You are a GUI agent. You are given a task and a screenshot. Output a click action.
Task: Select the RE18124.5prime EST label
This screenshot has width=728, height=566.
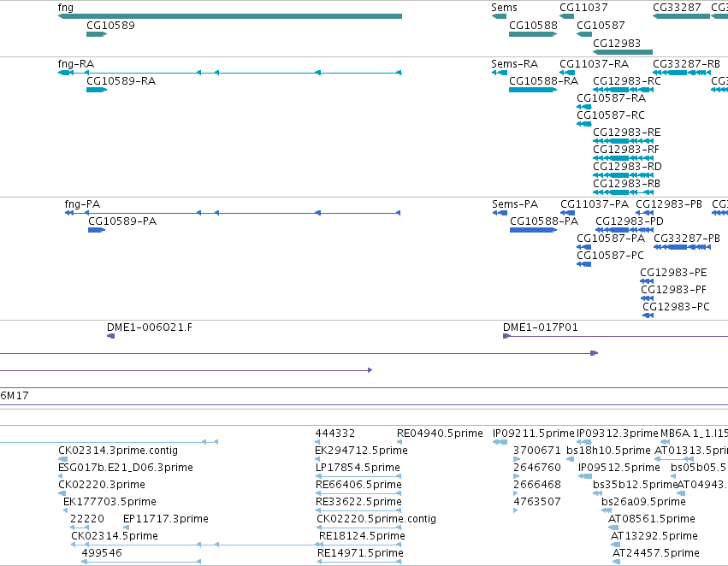click(x=362, y=536)
